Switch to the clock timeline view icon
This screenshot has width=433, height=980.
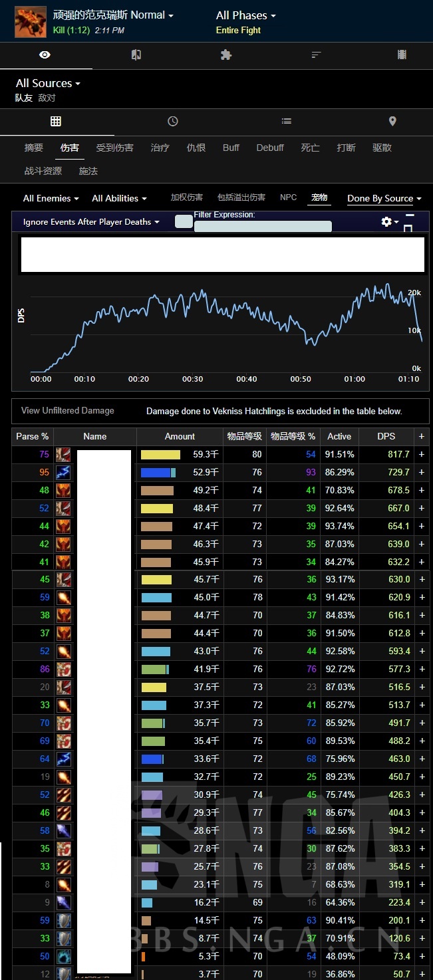pyautogui.click(x=173, y=121)
